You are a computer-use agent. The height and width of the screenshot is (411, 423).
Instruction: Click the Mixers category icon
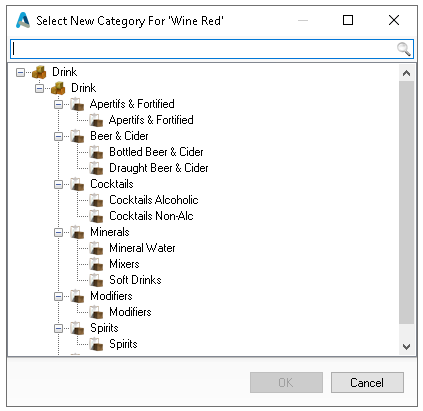click(96, 264)
